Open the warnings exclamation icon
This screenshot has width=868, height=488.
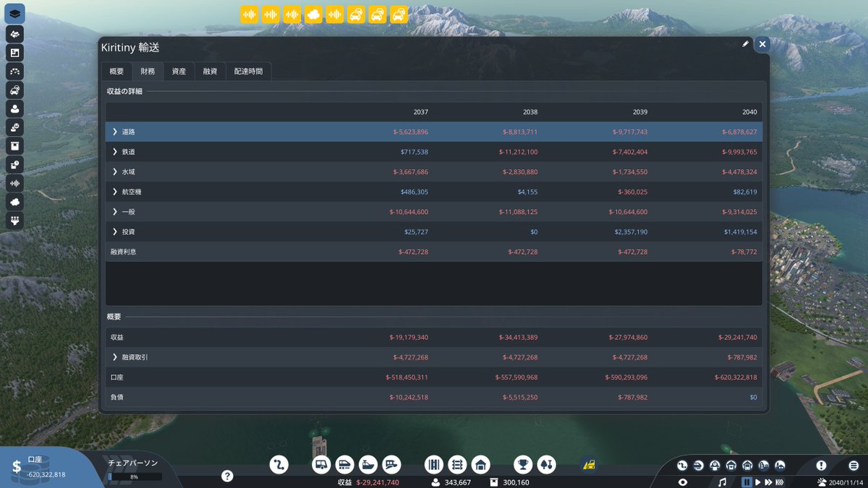[x=821, y=466]
